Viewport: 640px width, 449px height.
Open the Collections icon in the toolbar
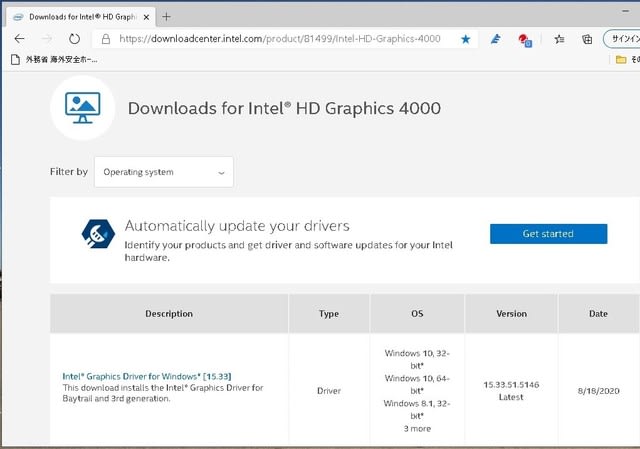(x=587, y=39)
